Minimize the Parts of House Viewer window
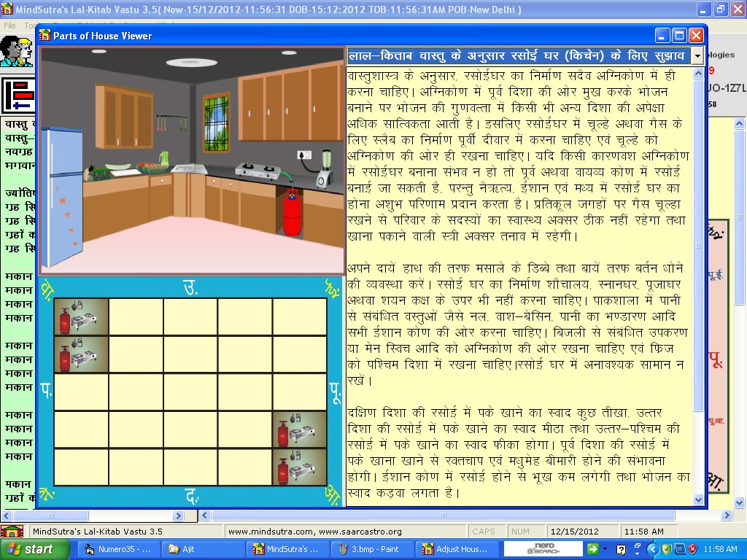The width and height of the screenshot is (747, 560). pos(662,35)
